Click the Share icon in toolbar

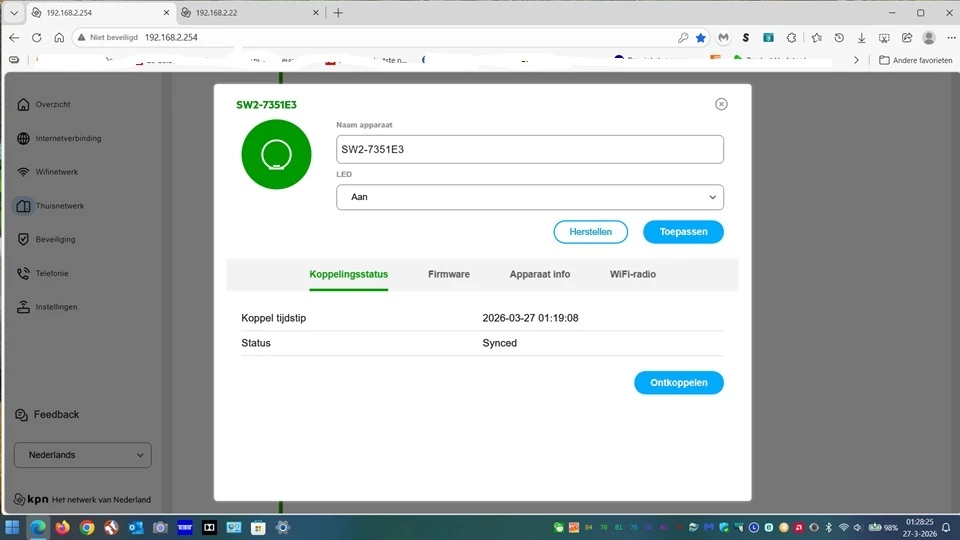[907, 38]
